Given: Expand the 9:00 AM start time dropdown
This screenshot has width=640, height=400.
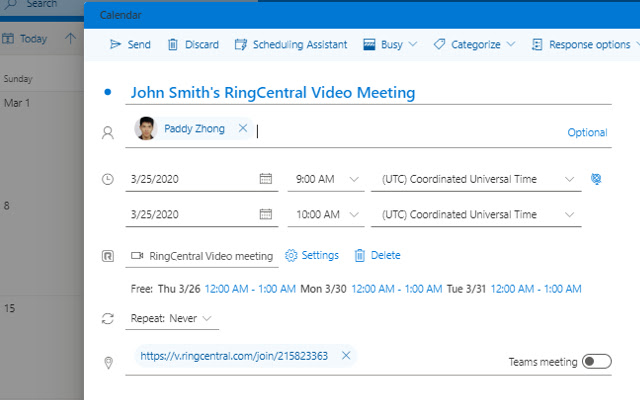Looking at the screenshot, I should tap(354, 179).
